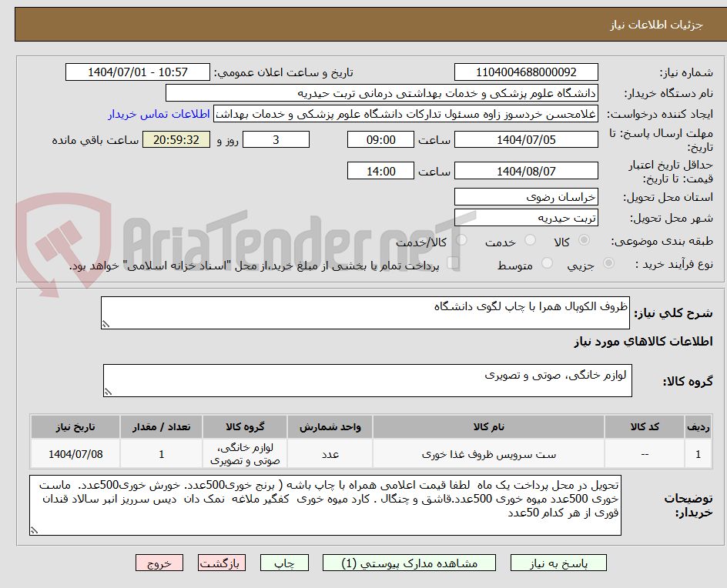The image size is (727, 588).
Task: Click the پاسخ به نیاز button
Action: pyautogui.click(x=558, y=563)
